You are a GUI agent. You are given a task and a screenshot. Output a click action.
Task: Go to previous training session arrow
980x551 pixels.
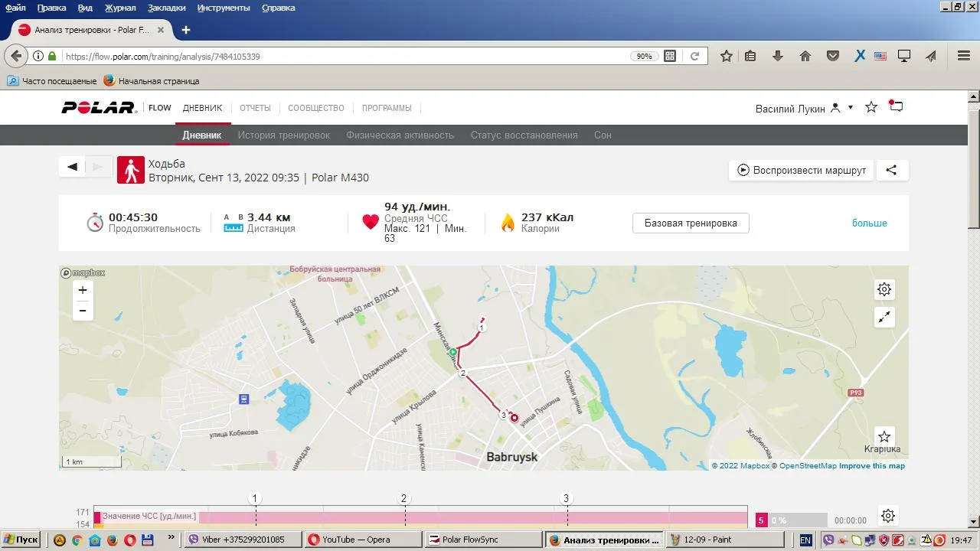73,167
